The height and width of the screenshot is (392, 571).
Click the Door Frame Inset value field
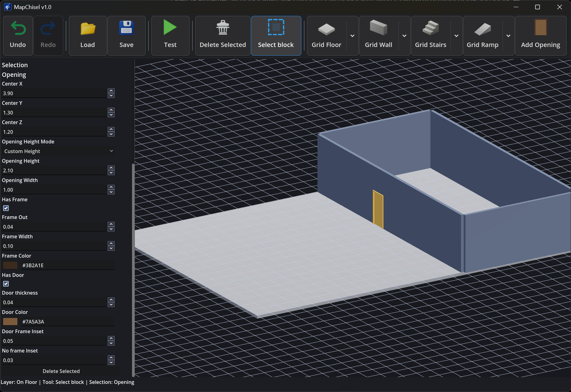tap(54, 341)
